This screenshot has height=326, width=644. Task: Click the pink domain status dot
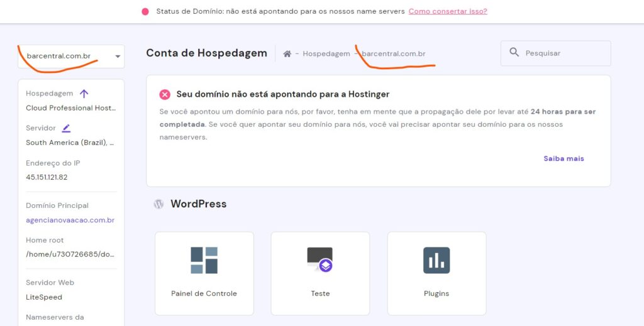click(145, 11)
